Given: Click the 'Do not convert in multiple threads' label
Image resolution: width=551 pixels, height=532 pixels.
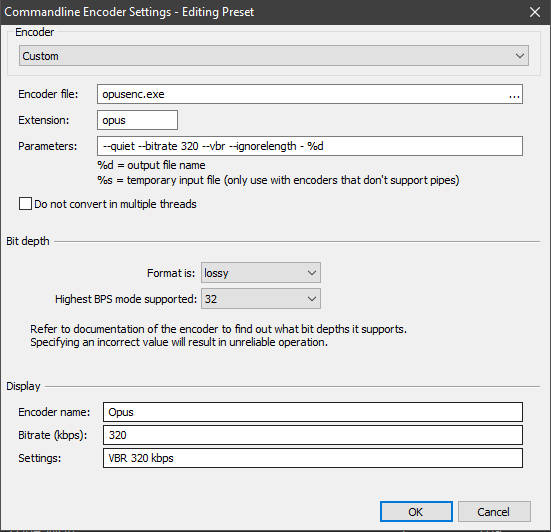Looking at the screenshot, I should 115,204.
